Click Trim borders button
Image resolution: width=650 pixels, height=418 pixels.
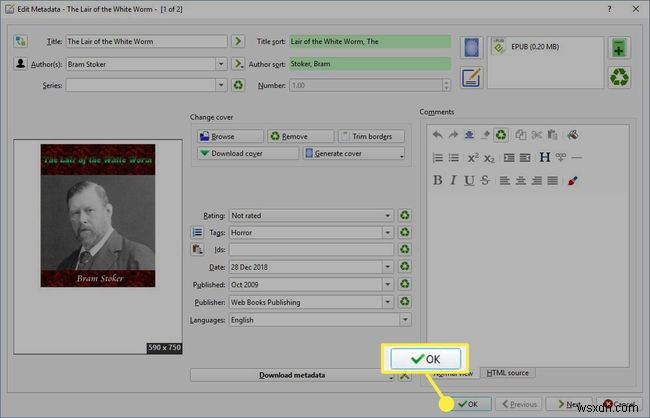tap(371, 136)
